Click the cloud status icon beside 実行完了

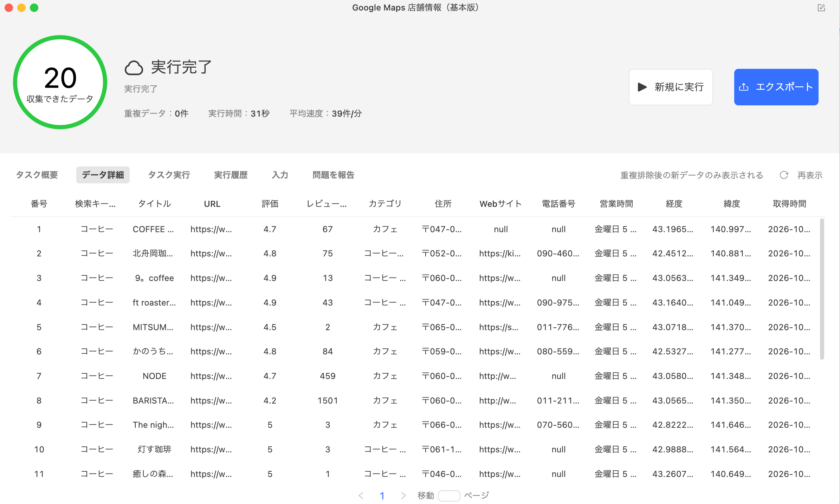click(134, 67)
